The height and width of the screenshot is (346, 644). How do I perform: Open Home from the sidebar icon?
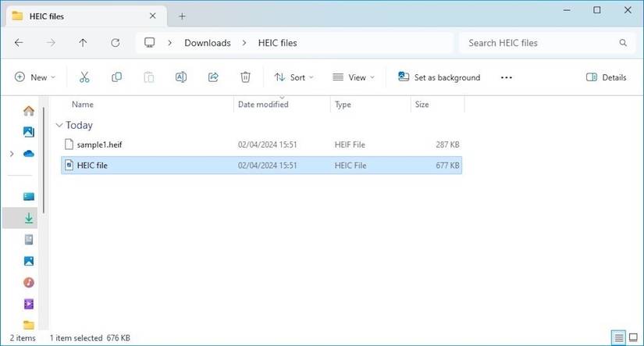[29, 111]
